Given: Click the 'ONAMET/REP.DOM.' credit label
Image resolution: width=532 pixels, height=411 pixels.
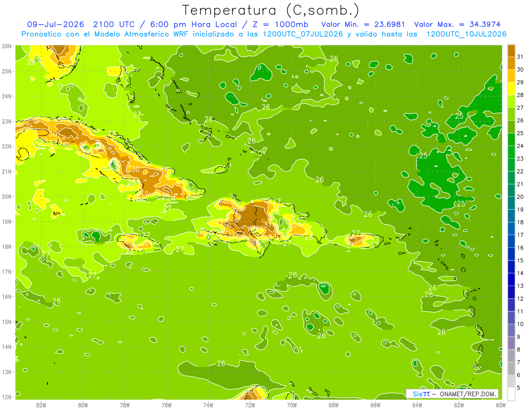Looking at the screenshot, I should 468,394.
